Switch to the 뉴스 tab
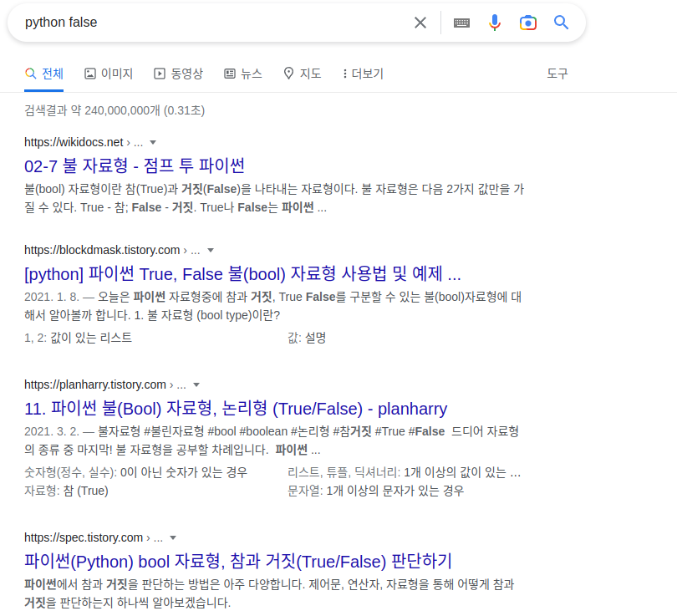Viewport: 677px width, 616px height. pyautogui.click(x=243, y=74)
